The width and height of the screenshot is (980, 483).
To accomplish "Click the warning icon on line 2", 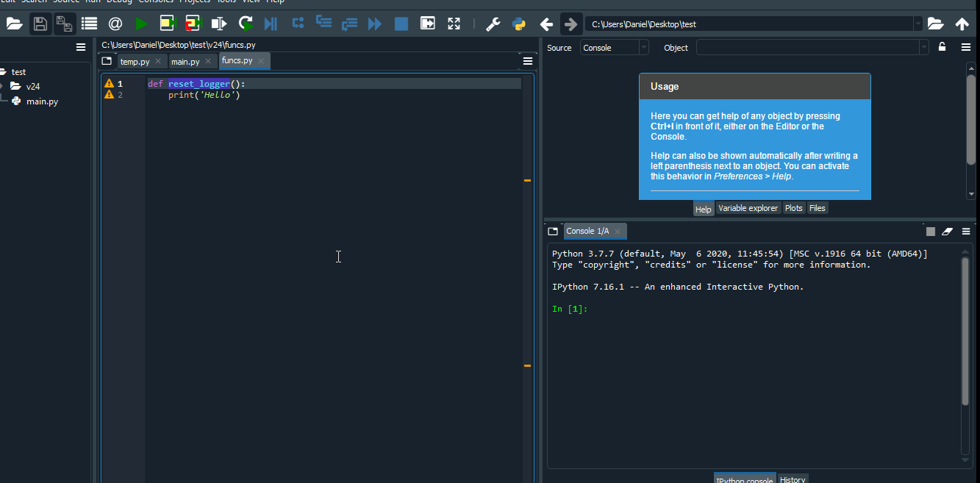I will click(110, 95).
